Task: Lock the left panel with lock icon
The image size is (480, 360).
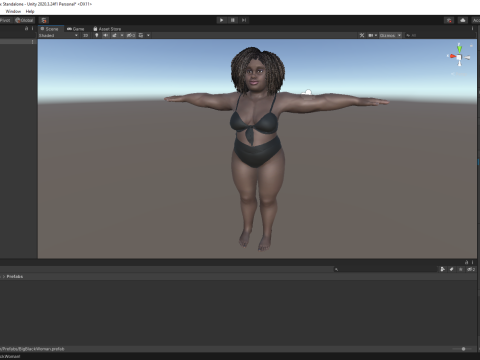Action: tap(27, 29)
